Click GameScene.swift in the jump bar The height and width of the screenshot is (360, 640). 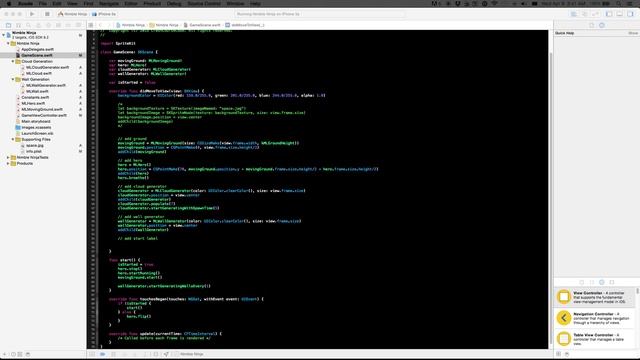[x=205, y=25]
